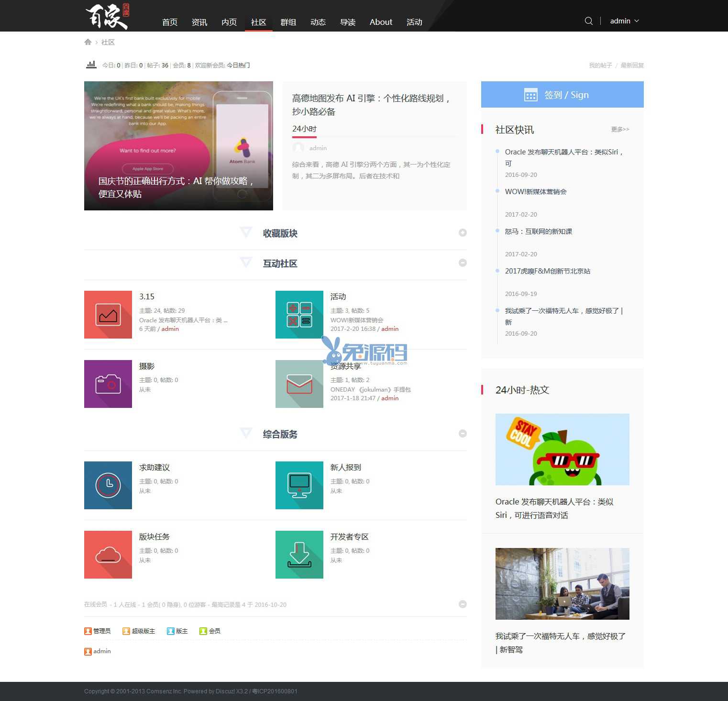
Task: Click triangle icon beside 综合服务
Action: (x=246, y=434)
